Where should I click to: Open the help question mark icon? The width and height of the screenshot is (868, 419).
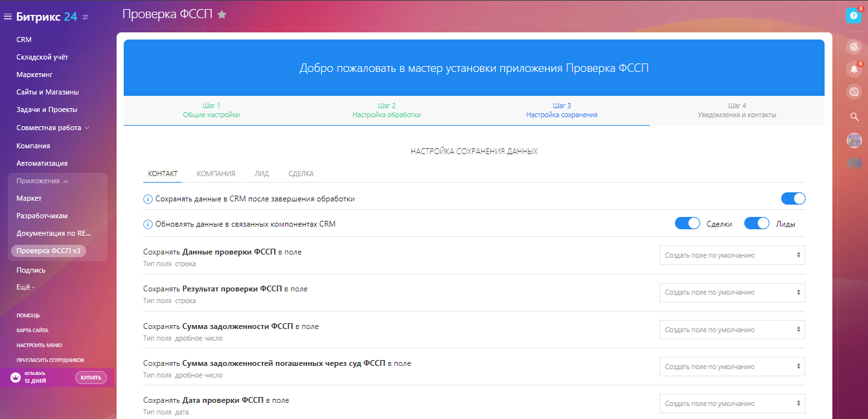[x=854, y=15]
